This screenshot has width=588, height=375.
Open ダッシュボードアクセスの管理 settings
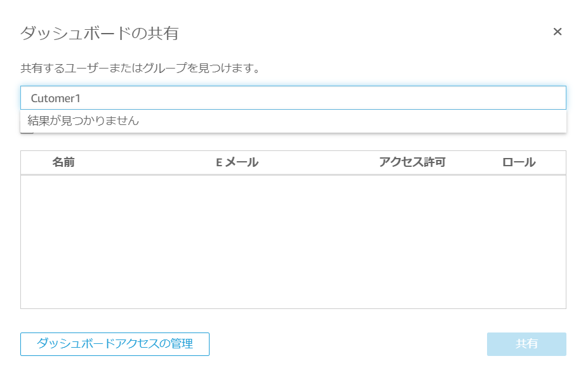coord(114,344)
